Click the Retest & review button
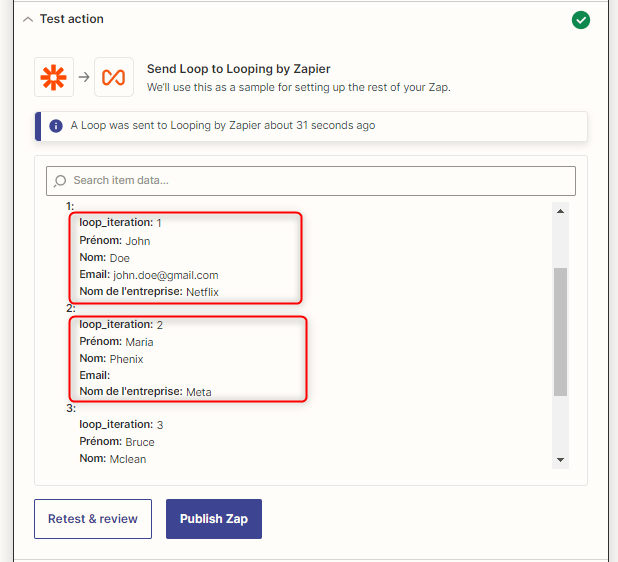This screenshot has height=562, width=618. point(93,519)
